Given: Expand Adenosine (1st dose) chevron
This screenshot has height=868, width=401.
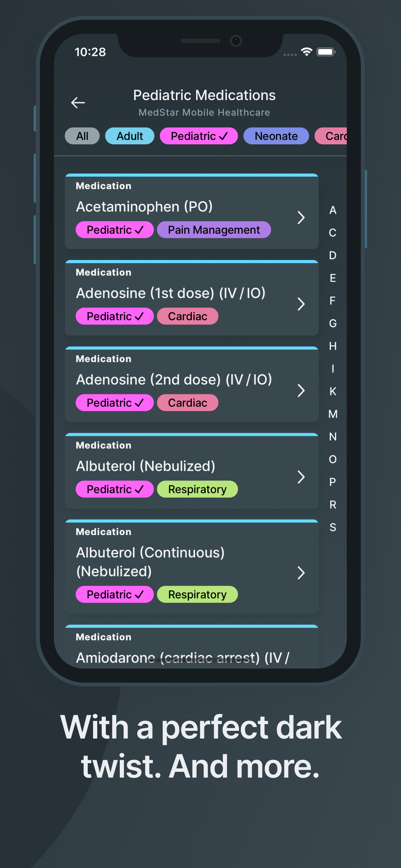Looking at the screenshot, I should (x=301, y=304).
